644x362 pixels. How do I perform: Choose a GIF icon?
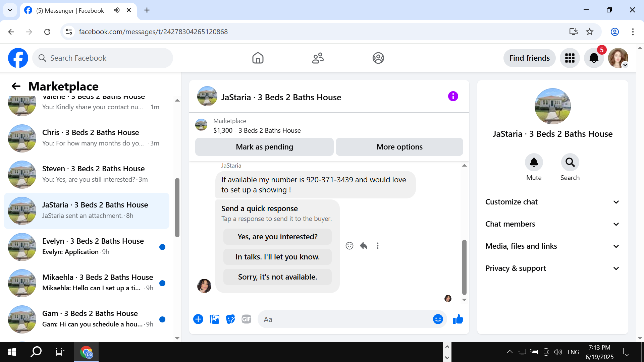[247, 319]
